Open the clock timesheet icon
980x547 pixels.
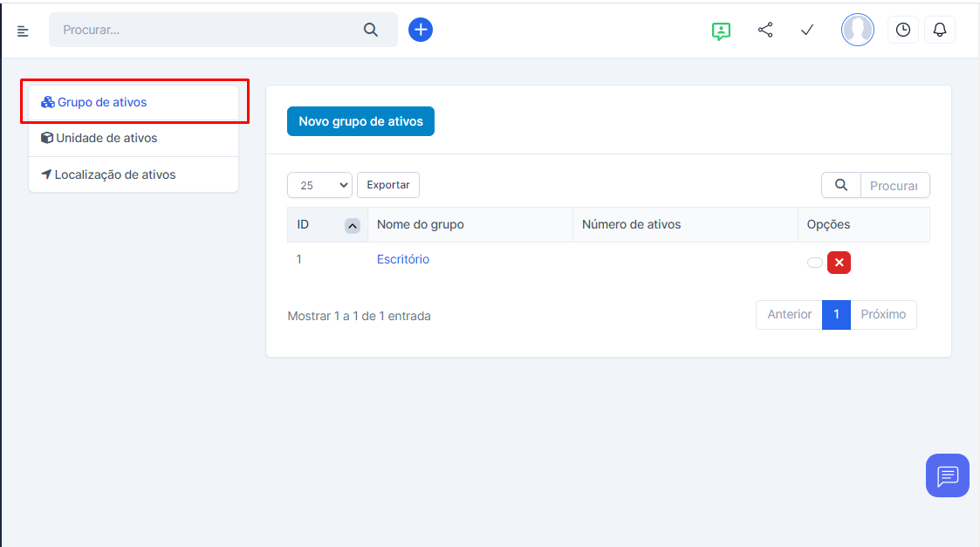click(x=903, y=30)
